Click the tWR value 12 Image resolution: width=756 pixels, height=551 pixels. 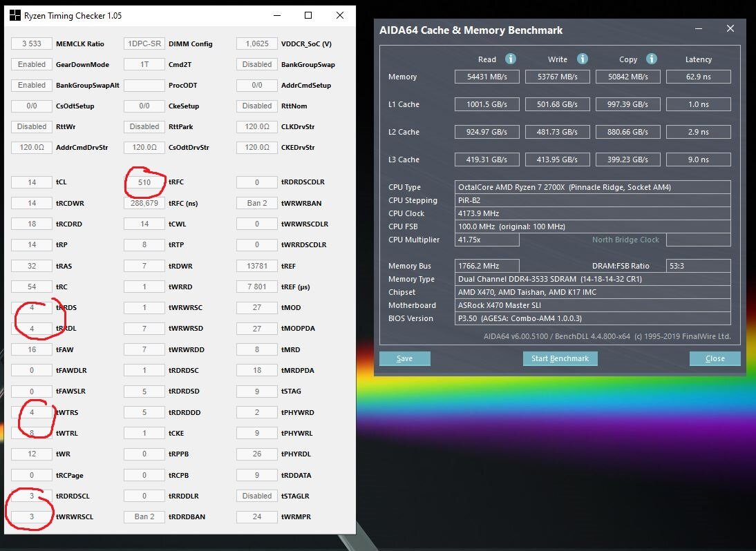click(x=32, y=454)
